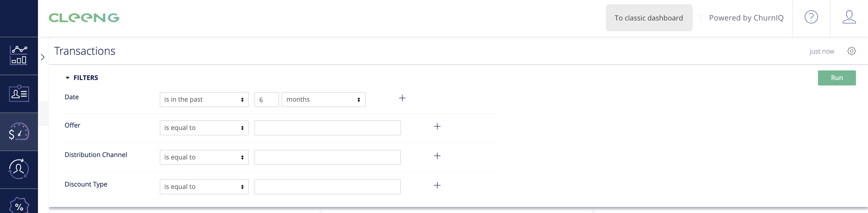Viewport: 868px width, 213px height.
Task: Add another Offer filter with plus icon
Action: 437,127
